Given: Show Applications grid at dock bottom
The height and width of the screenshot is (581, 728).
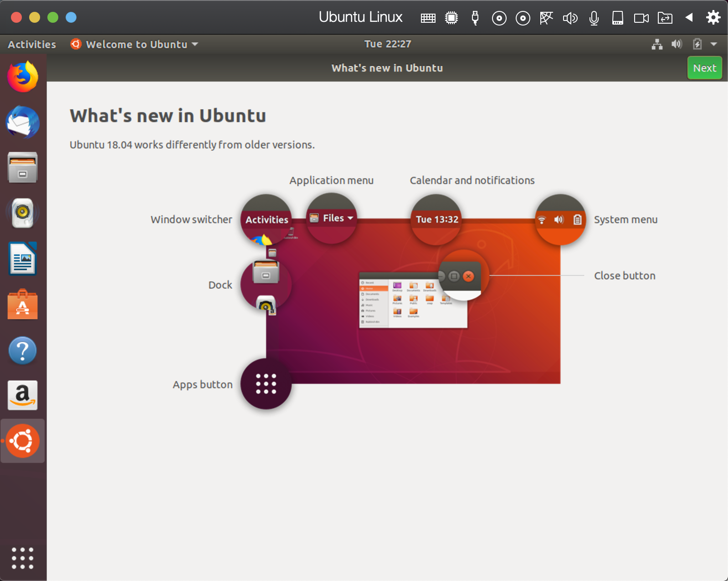Looking at the screenshot, I should pyautogui.click(x=23, y=558).
